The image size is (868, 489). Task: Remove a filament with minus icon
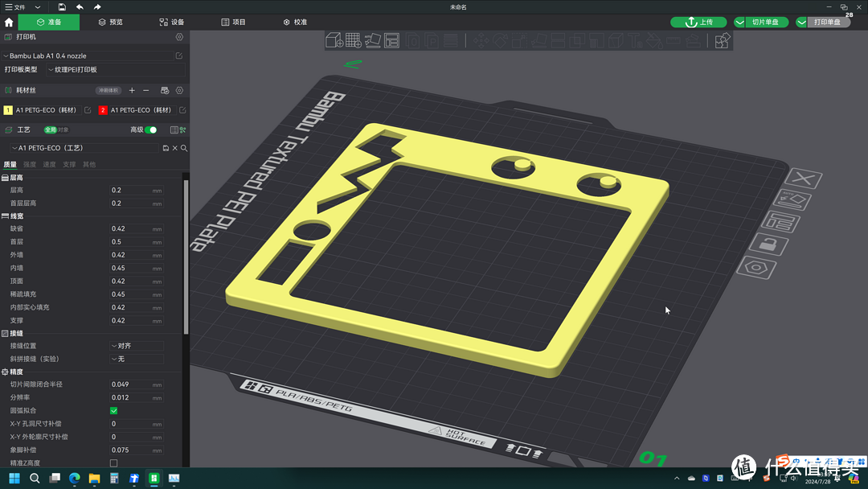(146, 90)
